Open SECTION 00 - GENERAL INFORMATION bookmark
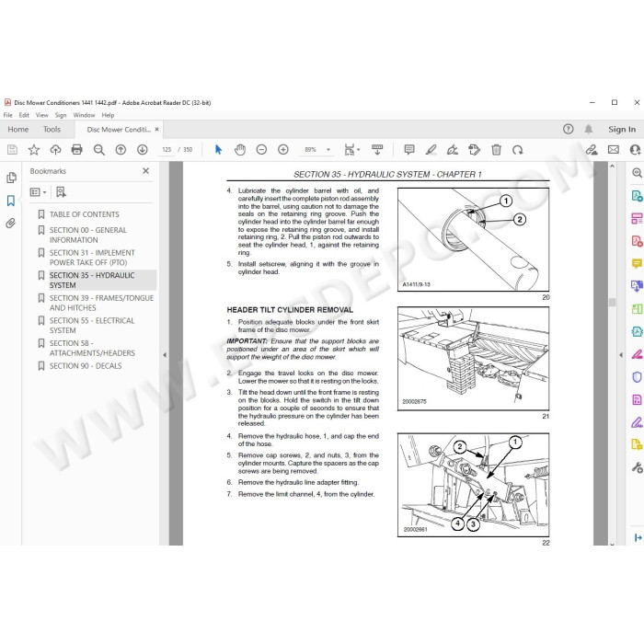This screenshot has width=644, height=644. tap(88, 235)
